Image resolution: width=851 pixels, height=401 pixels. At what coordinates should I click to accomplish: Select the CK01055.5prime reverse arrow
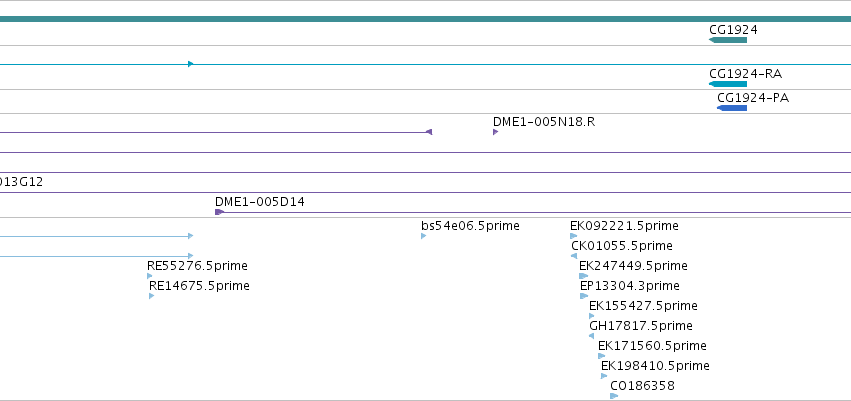(x=574, y=256)
